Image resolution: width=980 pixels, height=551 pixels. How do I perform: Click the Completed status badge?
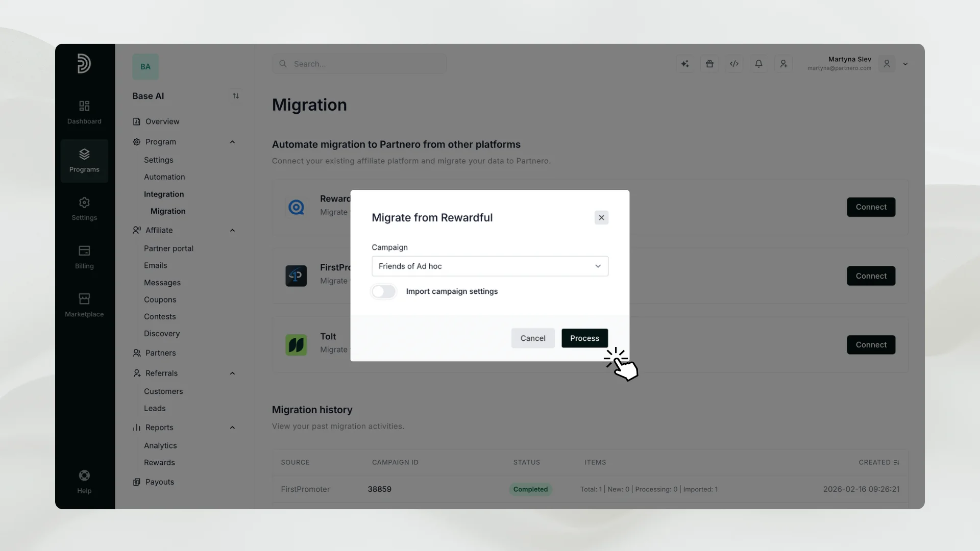pyautogui.click(x=530, y=489)
